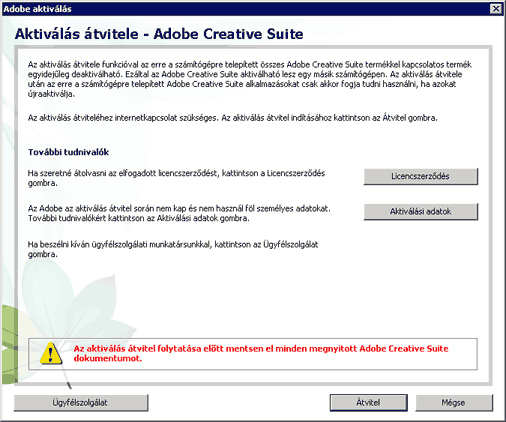Open the Aktiválási adatok information
Image resolution: width=506 pixels, height=422 pixels.
[x=420, y=211]
